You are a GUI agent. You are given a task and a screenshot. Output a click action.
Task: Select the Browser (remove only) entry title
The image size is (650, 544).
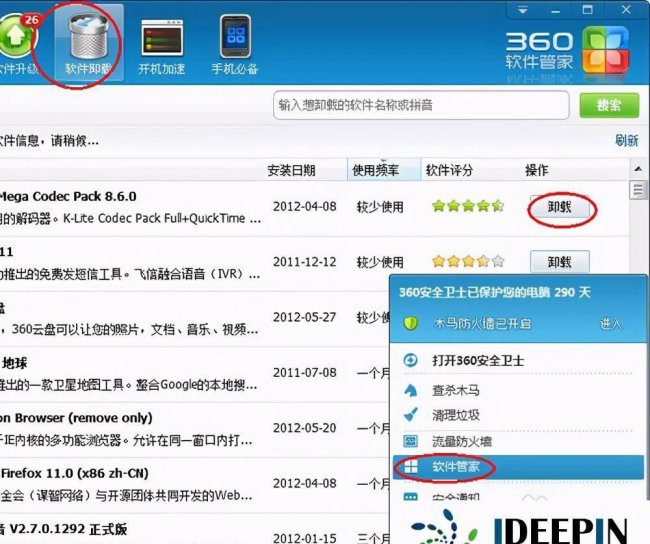[x=76, y=418]
